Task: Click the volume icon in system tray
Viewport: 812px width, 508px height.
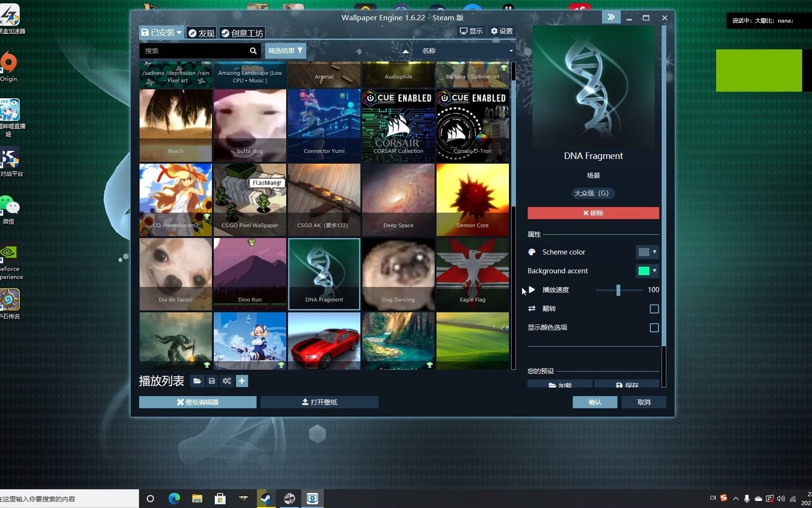Action: (x=781, y=499)
